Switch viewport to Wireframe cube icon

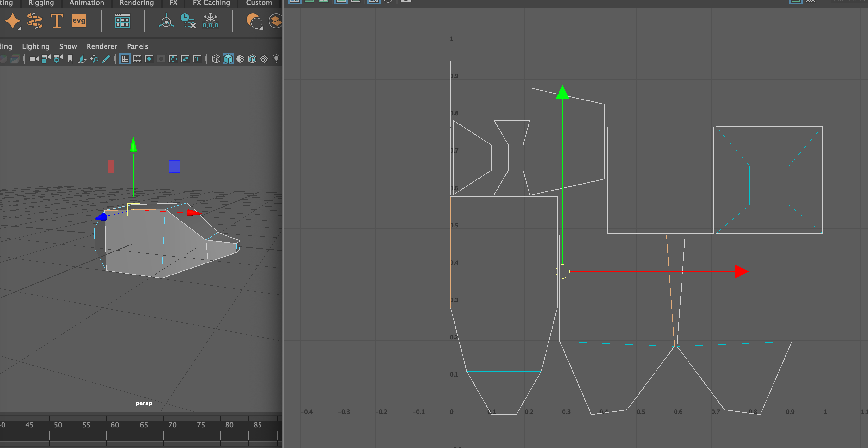click(216, 59)
